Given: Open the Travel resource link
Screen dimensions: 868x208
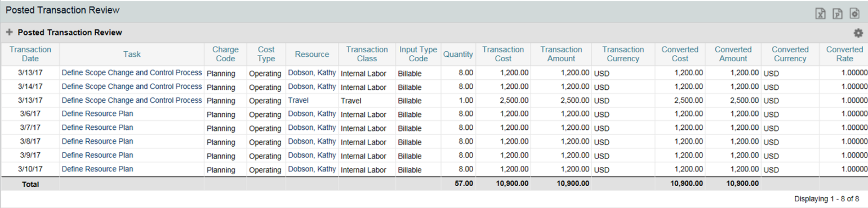Looking at the screenshot, I should point(298,100).
